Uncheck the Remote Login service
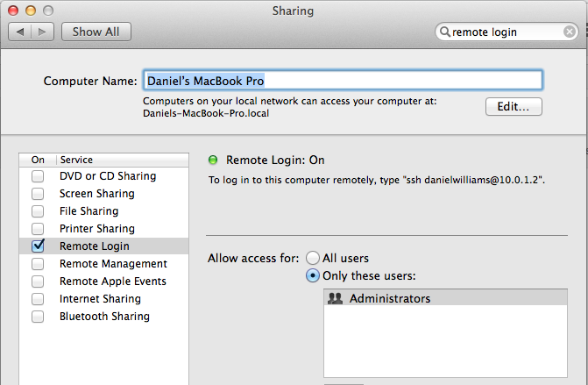Screen dimensions: 588x385 [38, 246]
